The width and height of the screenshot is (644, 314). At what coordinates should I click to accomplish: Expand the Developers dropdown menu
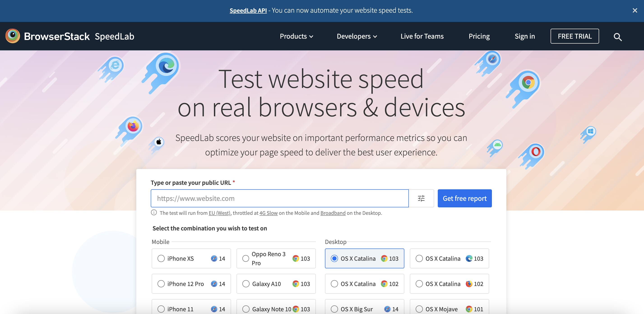[357, 36]
